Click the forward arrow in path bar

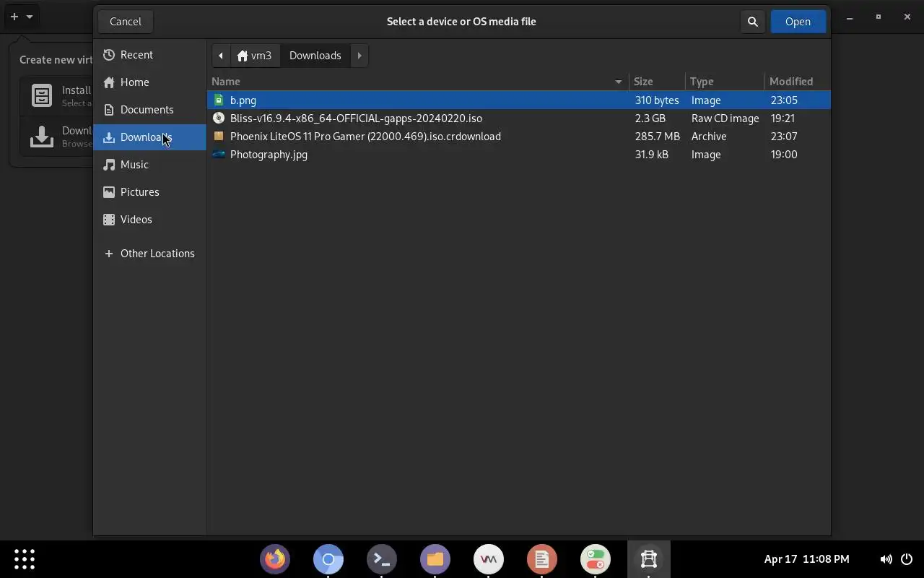(x=359, y=56)
